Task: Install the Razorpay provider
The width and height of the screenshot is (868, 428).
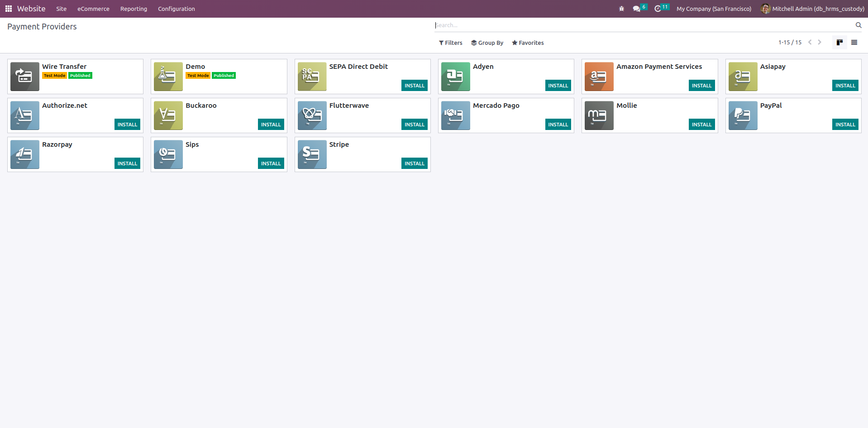Action: 127,164
